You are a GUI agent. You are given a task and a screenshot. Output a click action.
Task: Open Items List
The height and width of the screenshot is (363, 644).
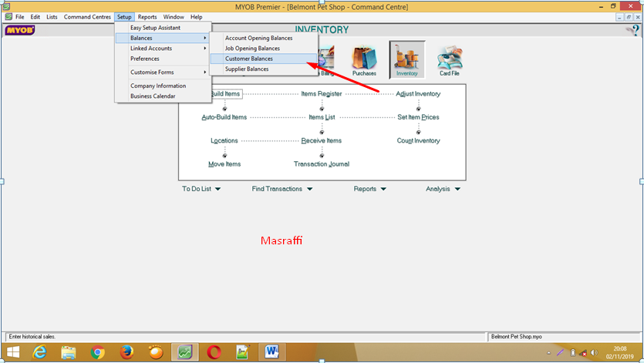click(x=322, y=117)
